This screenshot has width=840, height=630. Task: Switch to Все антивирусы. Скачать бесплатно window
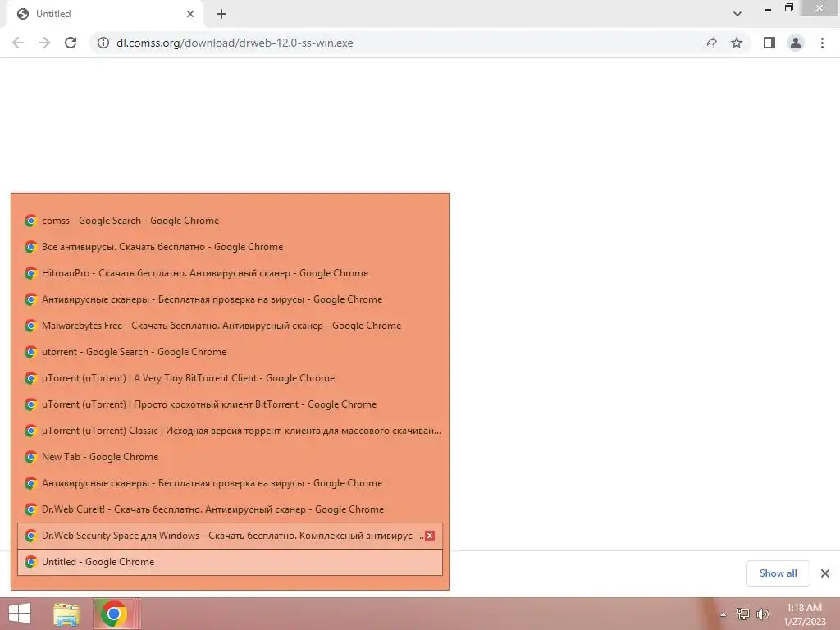[x=230, y=247]
